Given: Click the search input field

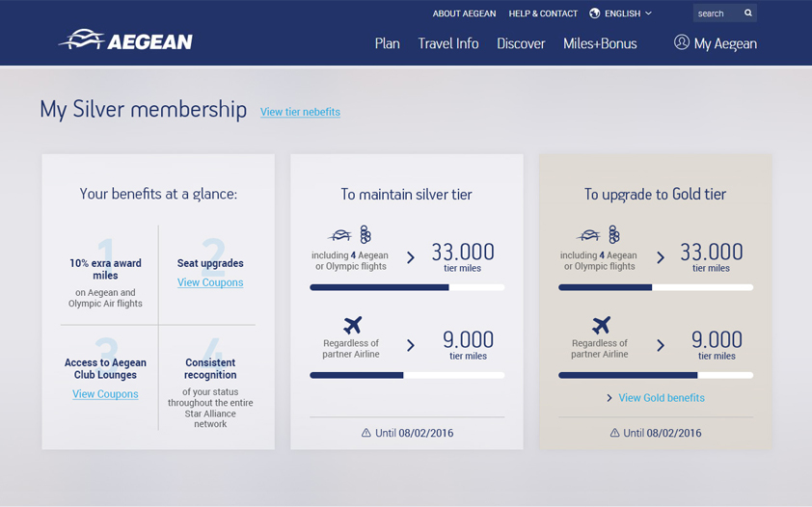Looking at the screenshot, I should coord(716,13).
